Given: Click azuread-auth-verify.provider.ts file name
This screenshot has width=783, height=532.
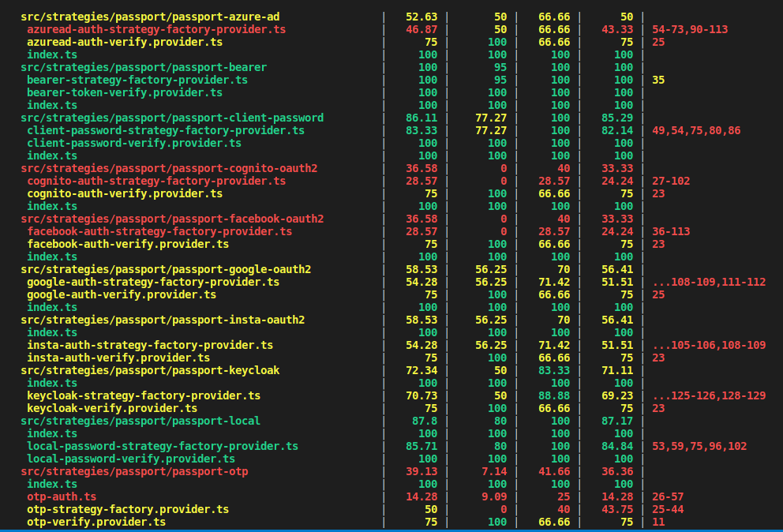Looking at the screenshot, I should click(x=125, y=42).
